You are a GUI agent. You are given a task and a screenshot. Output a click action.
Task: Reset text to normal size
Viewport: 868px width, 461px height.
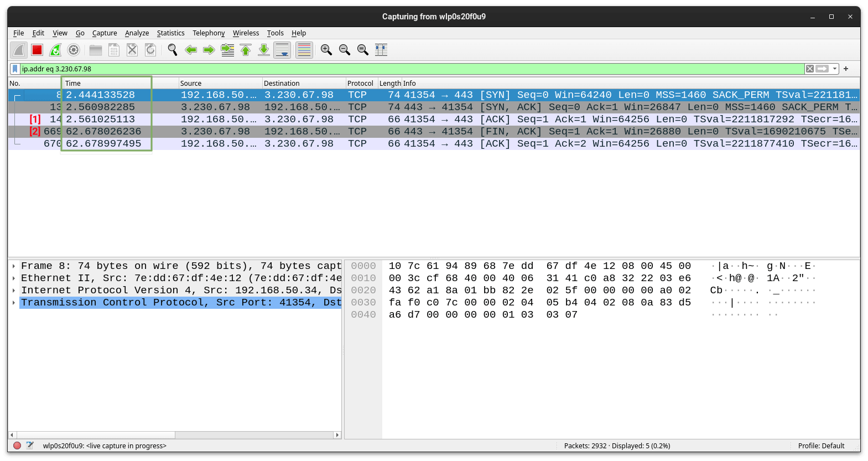coord(363,50)
